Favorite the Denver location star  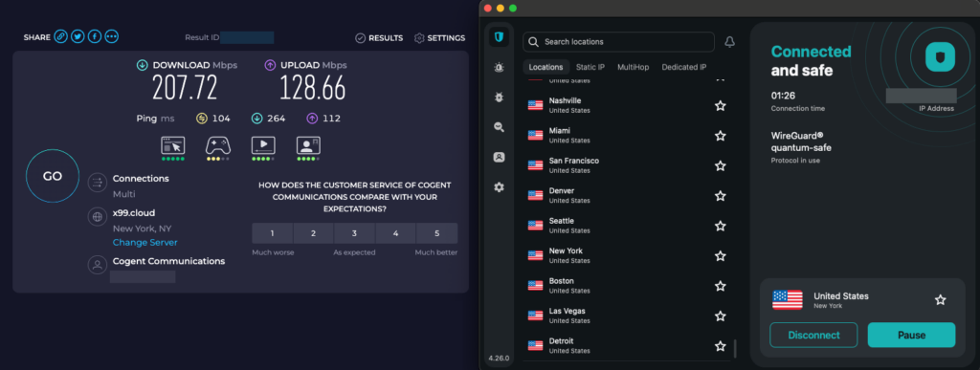tap(720, 195)
